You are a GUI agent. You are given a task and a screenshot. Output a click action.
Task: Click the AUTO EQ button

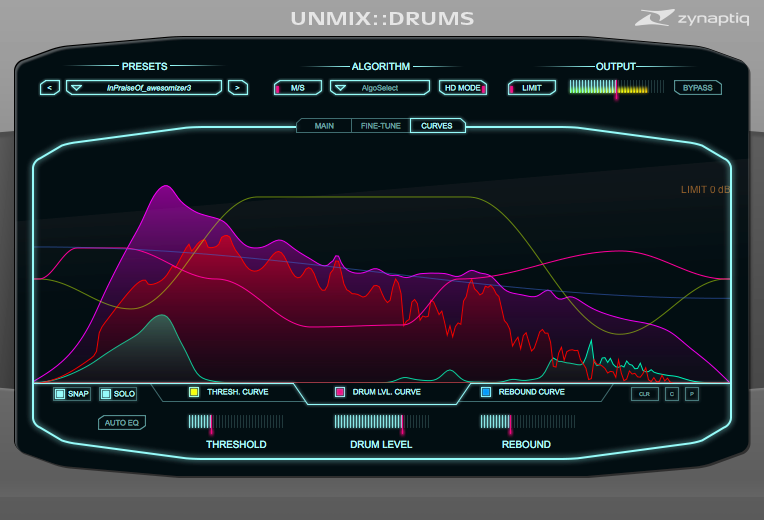pyautogui.click(x=122, y=423)
